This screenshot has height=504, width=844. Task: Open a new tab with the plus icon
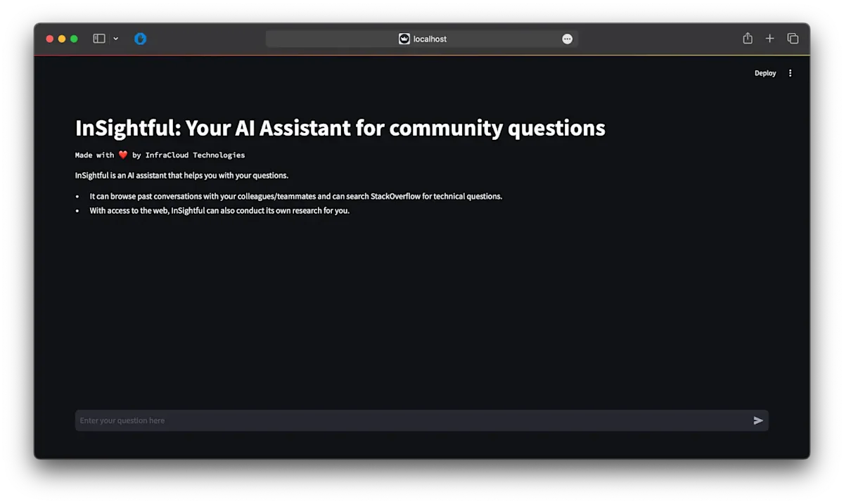point(769,39)
